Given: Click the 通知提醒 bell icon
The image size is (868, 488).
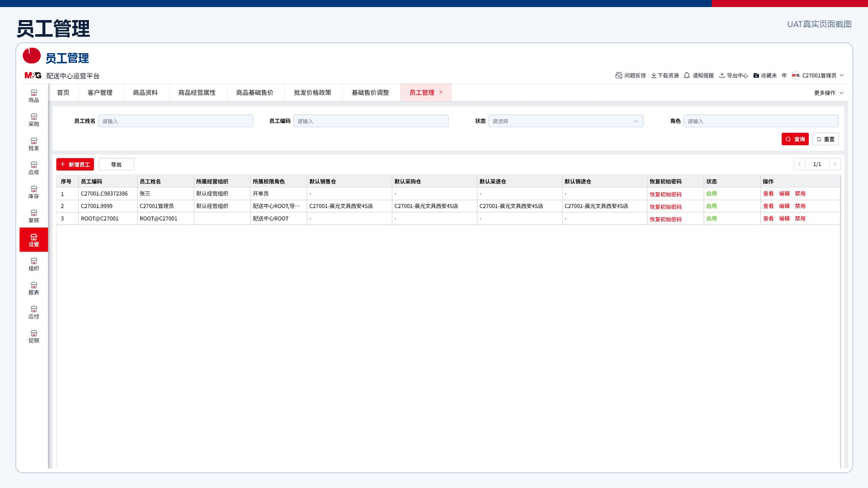Looking at the screenshot, I should (687, 75).
